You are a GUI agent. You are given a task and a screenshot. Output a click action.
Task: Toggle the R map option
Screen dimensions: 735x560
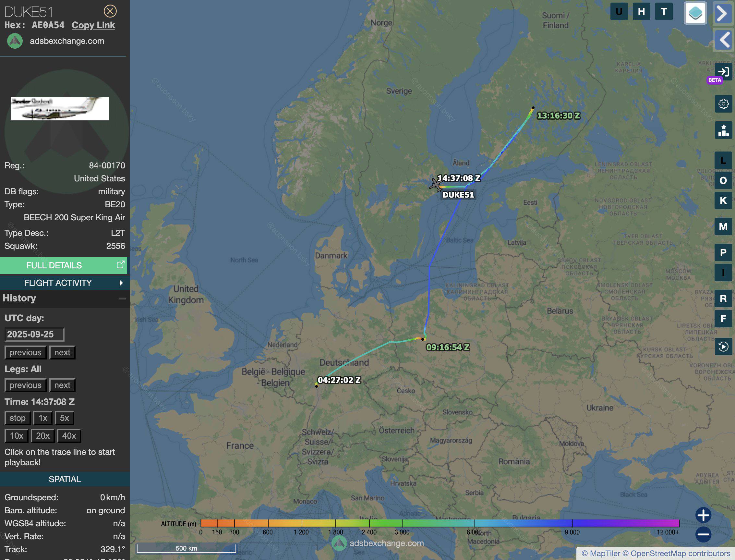(x=723, y=299)
